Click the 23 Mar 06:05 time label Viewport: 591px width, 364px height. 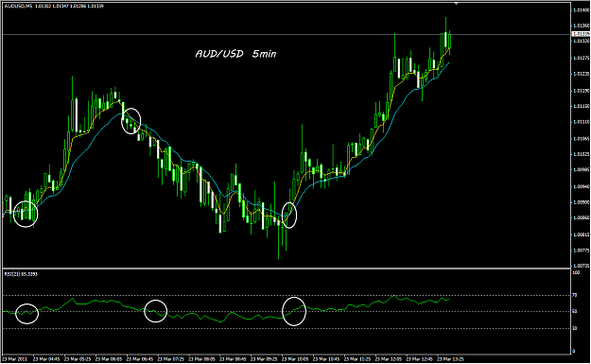pos(109,359)
